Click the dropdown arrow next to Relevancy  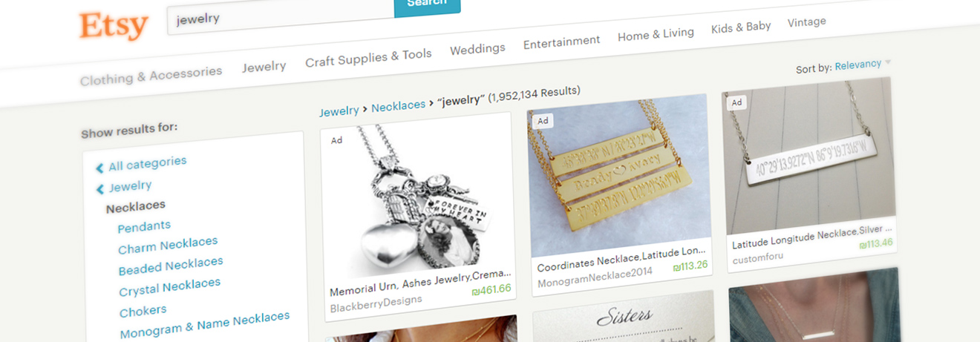tap(888, 62)
